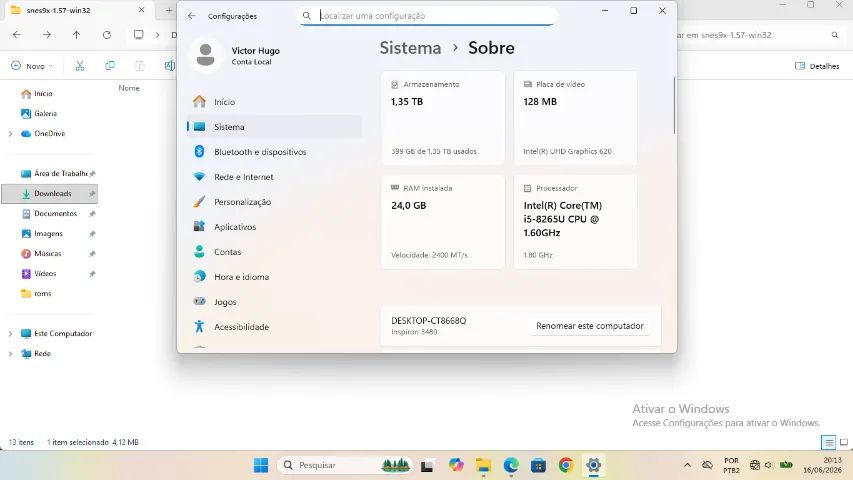Viewport: 853px width, 480px height.
Task: Open Personalização settings
Action: click(x=274, y=202)
